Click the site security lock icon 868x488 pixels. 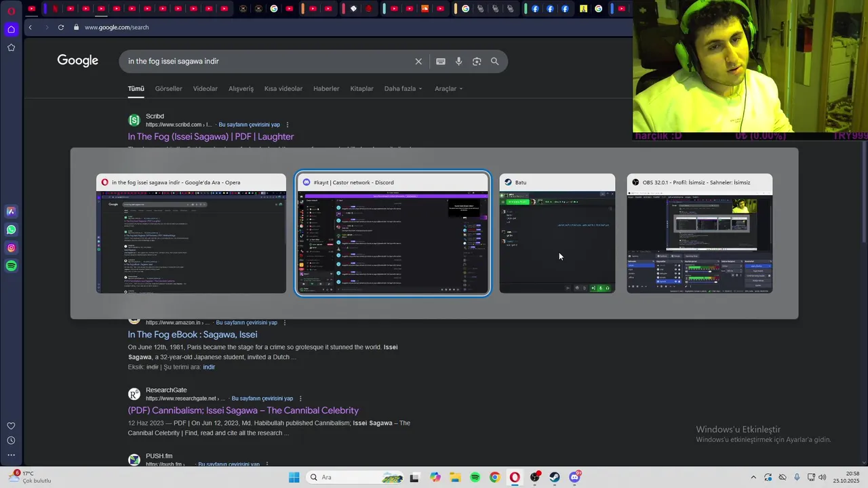77,27
